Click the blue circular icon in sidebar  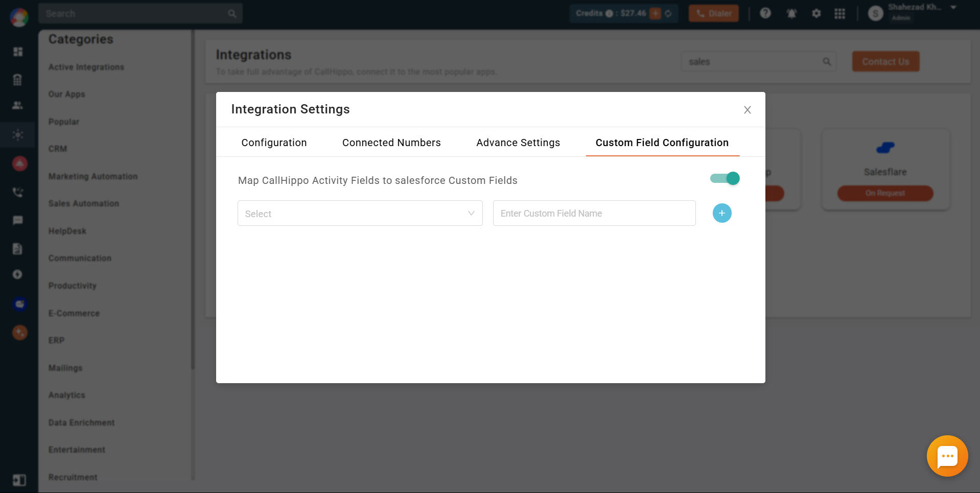point(19,304)
